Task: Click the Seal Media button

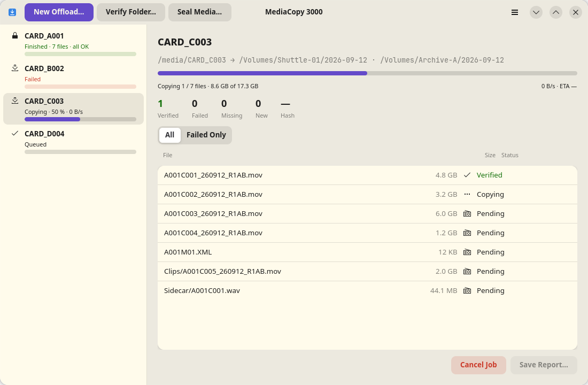Action: pos(199,12)
